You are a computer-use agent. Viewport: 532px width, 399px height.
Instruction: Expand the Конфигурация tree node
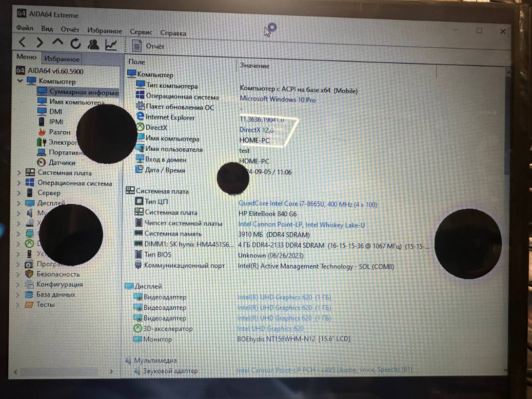point(18,284)
